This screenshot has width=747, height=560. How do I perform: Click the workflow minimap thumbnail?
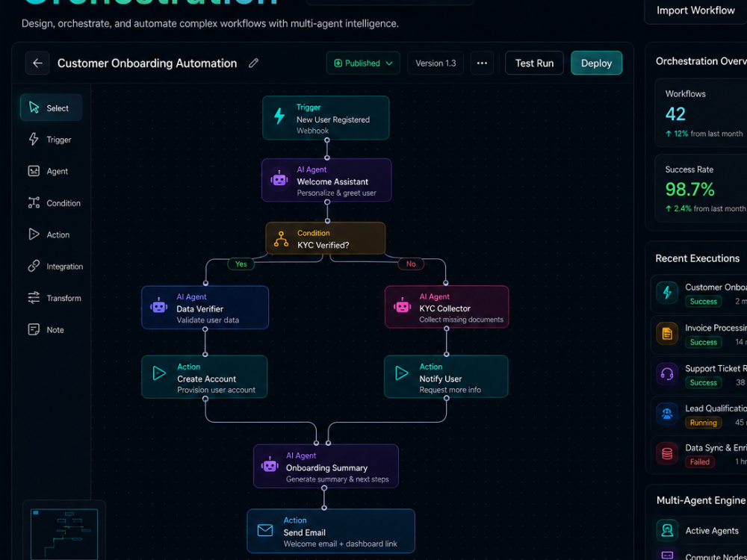pos(64,533)
